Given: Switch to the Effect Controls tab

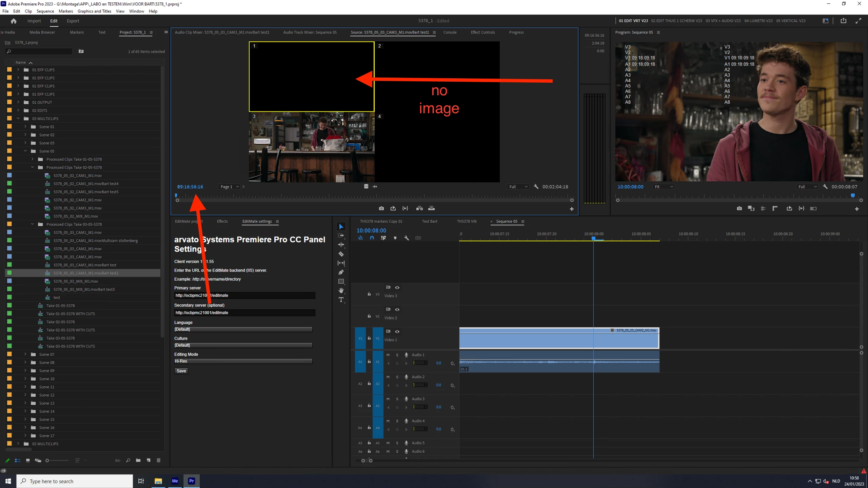Looking at the screenshot, I should [482, 32].
